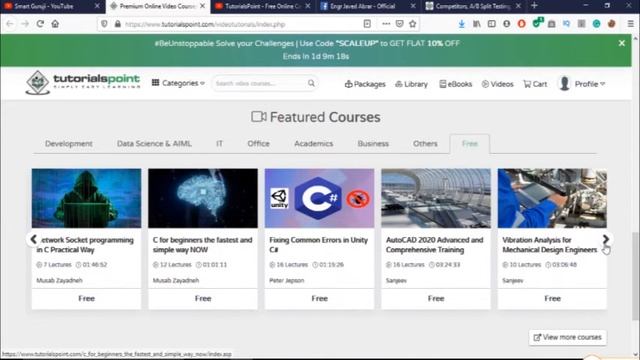Click Free under Vibration Analysis course

click(552, 298)
